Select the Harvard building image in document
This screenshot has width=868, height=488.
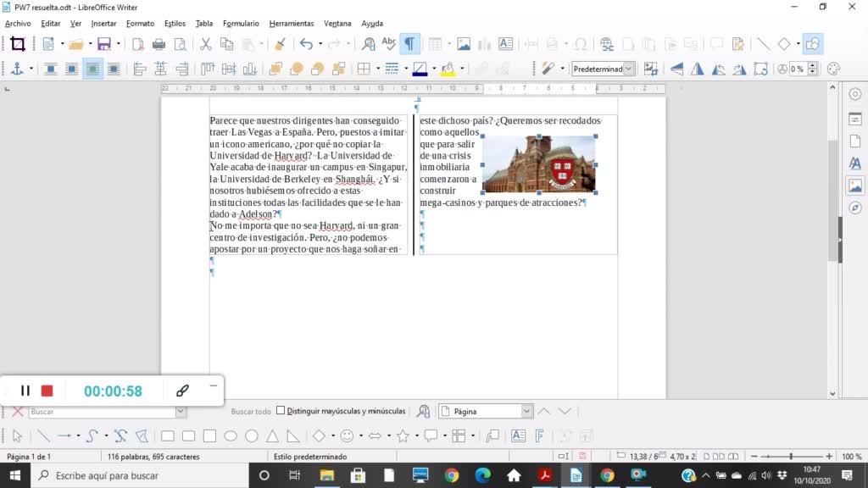pos(538,164)
